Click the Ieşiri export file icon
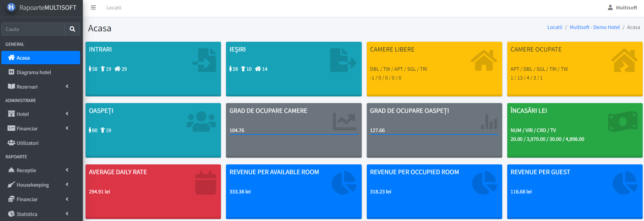The width and height of the screenshot is (644, 221). (343, 60)
